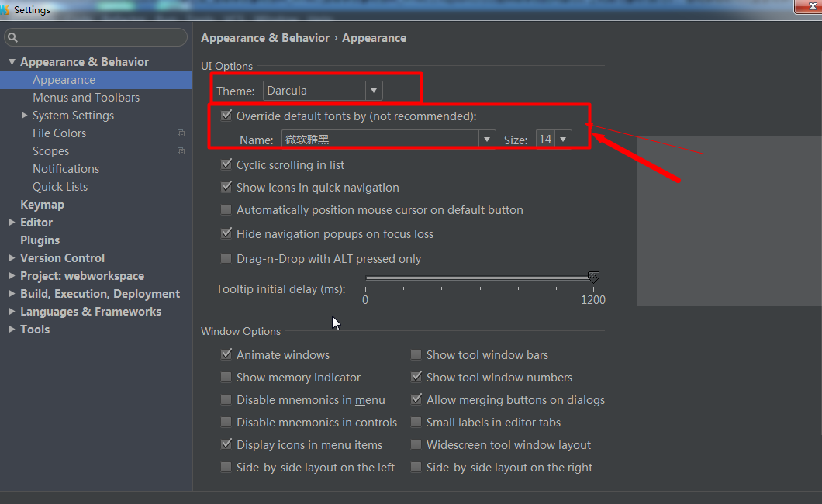822x504 pixels.
Task: Disable Cyclic scrolling in list
Action: click(226, 164)
